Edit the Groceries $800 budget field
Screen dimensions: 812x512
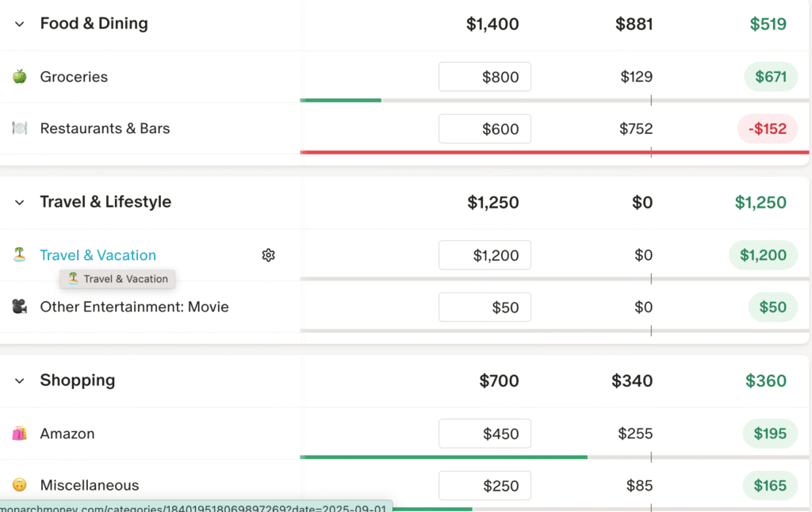(485, 77)
